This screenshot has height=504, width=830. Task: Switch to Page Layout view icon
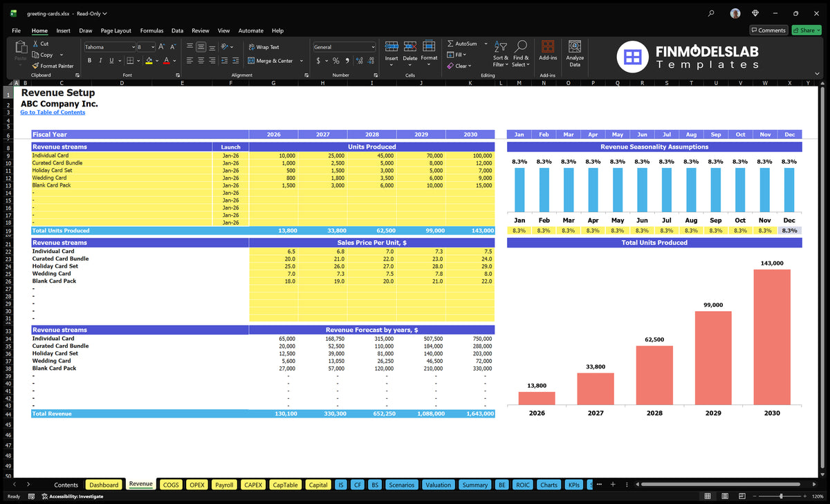point(723,496)
